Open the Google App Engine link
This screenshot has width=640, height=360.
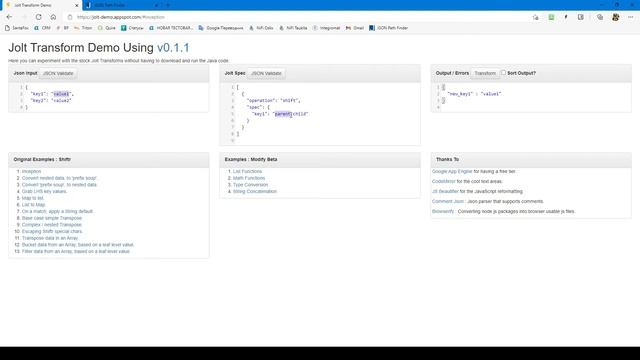[x=452, y=171]
